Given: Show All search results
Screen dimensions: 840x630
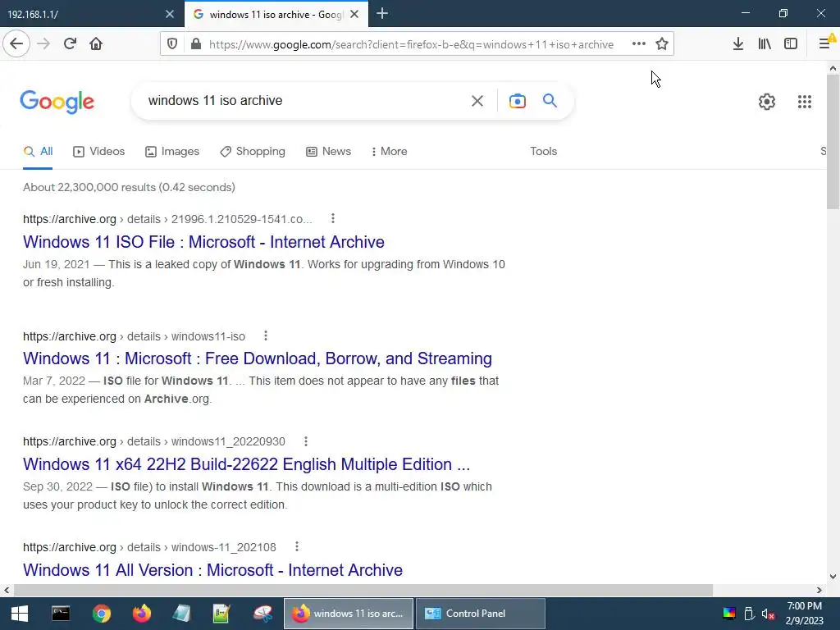Looking at the screenshot, I should click(38, 152).
